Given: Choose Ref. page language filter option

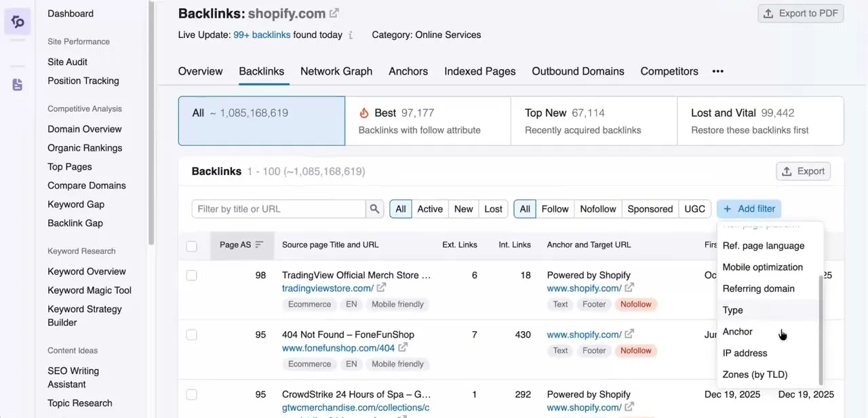Looking at the screenshot, I should (x=768, y=246).
